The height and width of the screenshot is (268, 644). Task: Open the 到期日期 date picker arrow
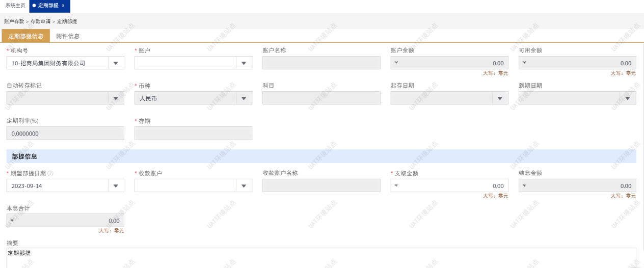pos(628,98)
